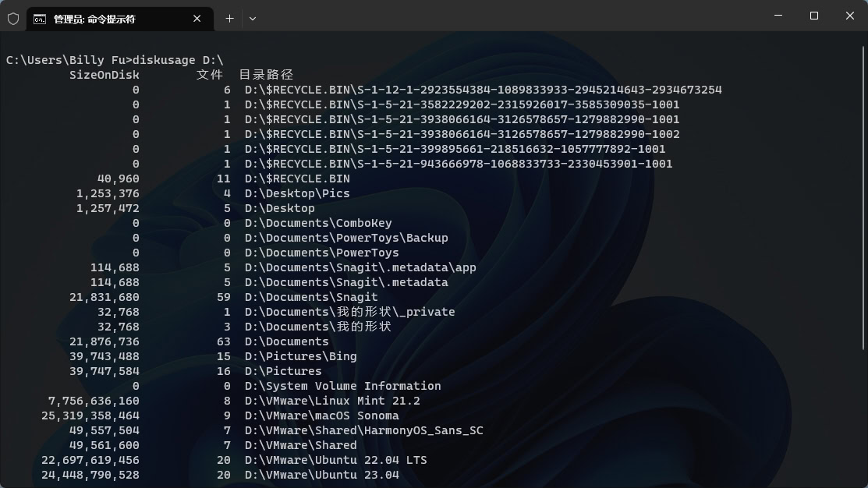Click the D:\Documents\Snagit\.metadata path row
The image size is (868, 488).
346,283
